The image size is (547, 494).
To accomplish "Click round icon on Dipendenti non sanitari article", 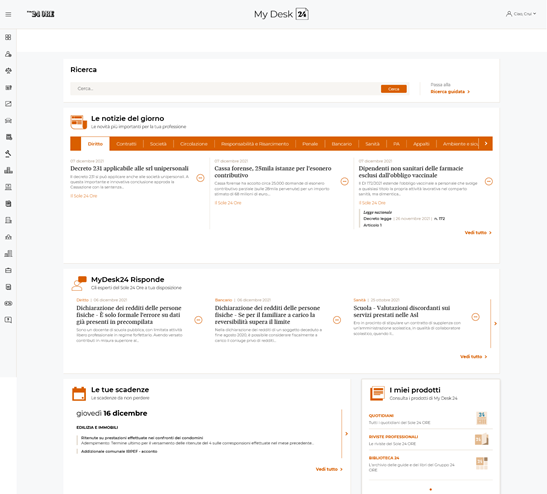I will (489, 181).
